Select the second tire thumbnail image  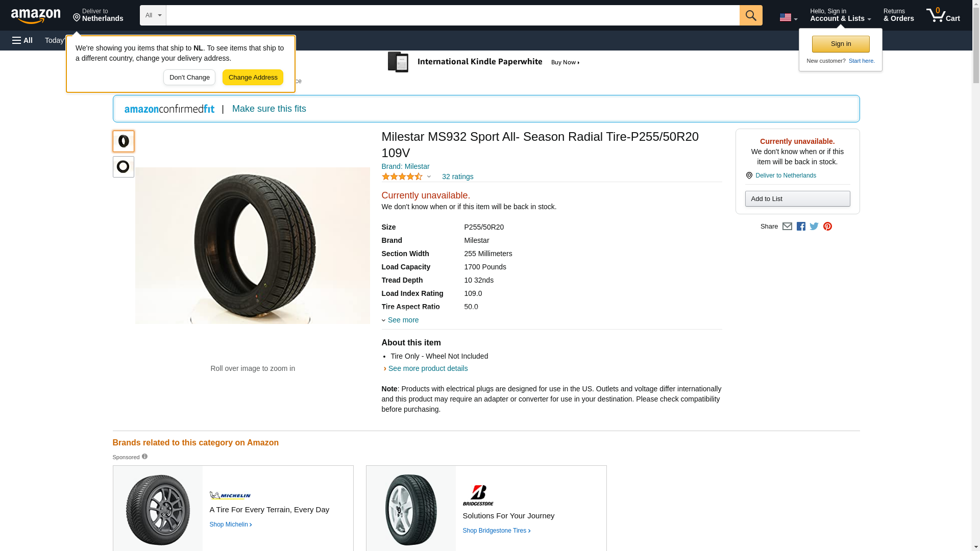pyautogui.click(x=123, y=167)
